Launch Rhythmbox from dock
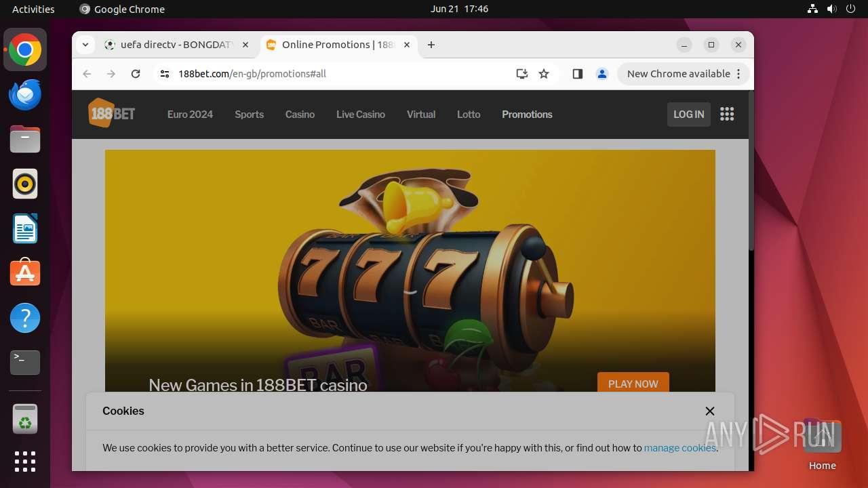The width and height of the screenshot is (868, 488). [x=25, y=184]
